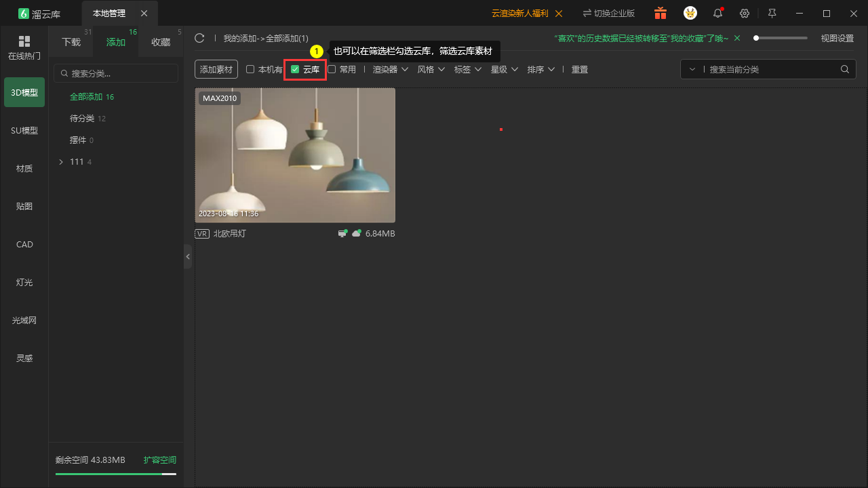Open the search scope dropdown arrow
This screenshot has width=868, height=488.
pos(692,69)
